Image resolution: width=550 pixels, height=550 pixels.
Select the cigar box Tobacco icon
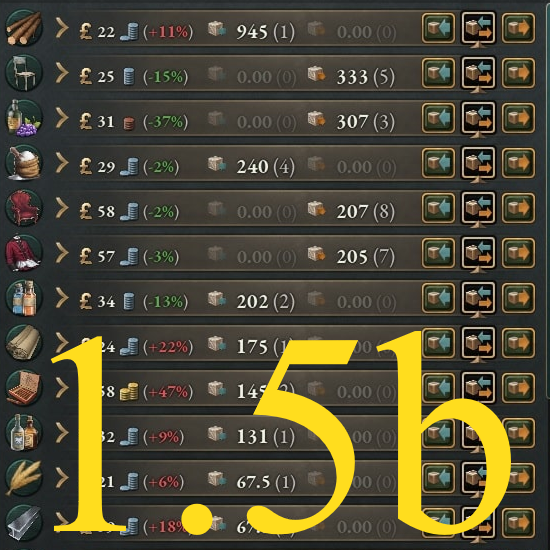point(24,388)
